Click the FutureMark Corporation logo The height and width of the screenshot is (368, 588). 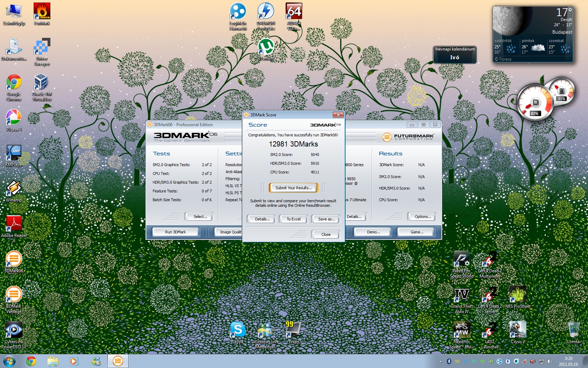(408, 137)
